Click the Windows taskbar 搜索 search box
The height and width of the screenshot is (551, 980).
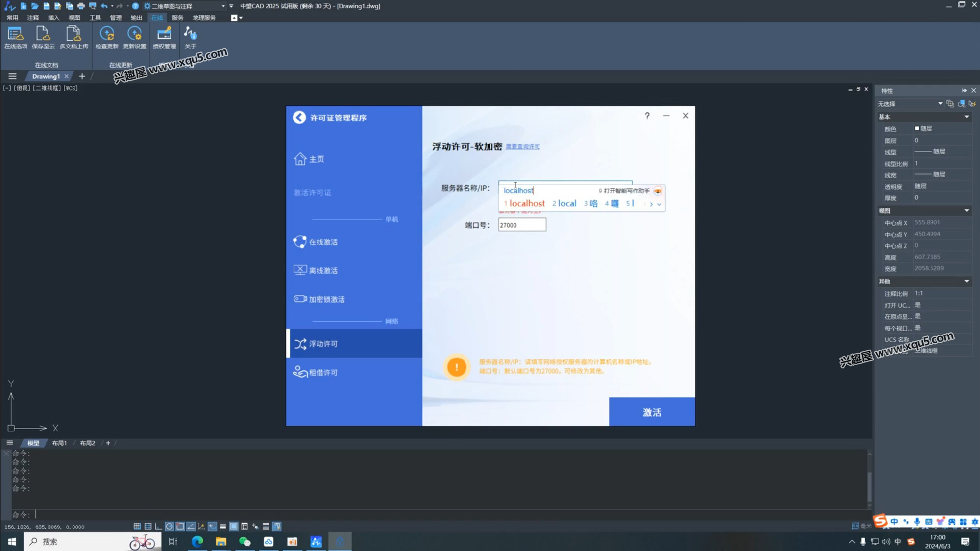pyautogui.click(x=92, y=541)
